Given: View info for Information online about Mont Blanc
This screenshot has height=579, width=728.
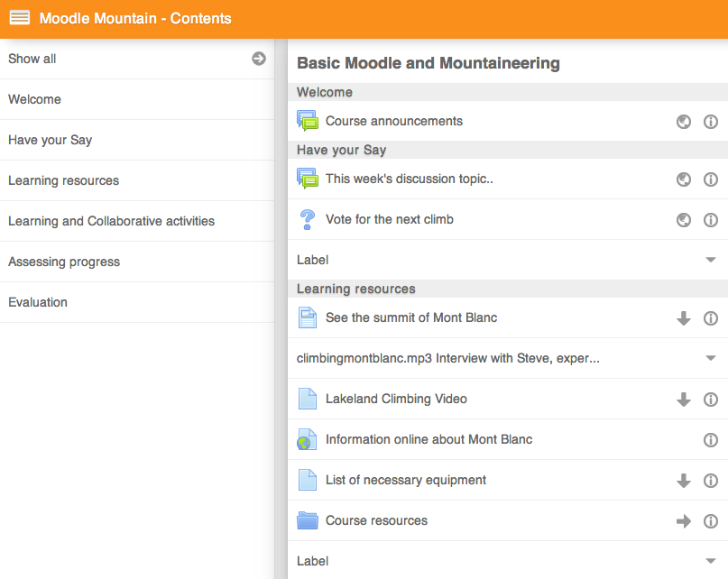Looking at the screenshot, I should click(710, 440).
